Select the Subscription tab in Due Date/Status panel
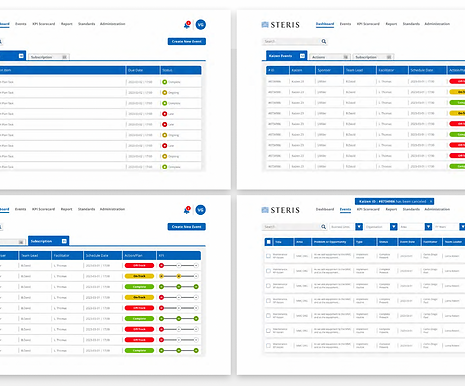 pos(49,57)
